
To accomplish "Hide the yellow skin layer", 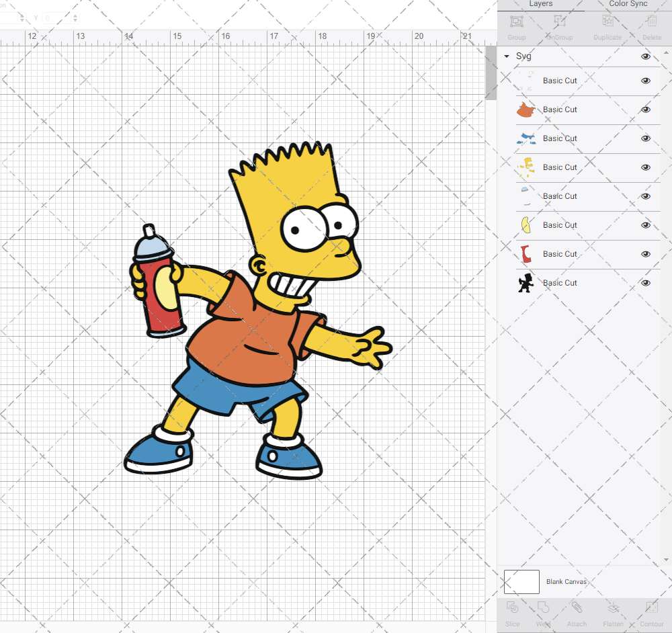I will click(x=645, y=167).
